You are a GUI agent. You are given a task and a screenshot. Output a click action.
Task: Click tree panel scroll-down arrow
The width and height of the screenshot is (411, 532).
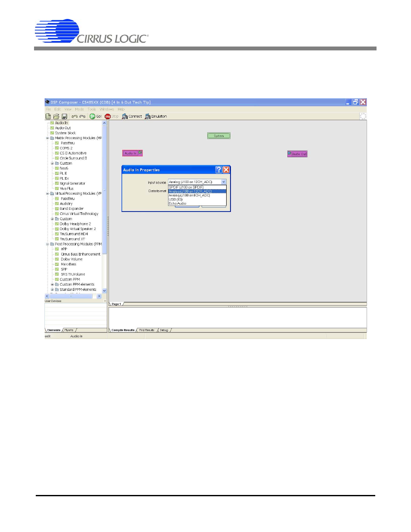click(x=104, y=291)
